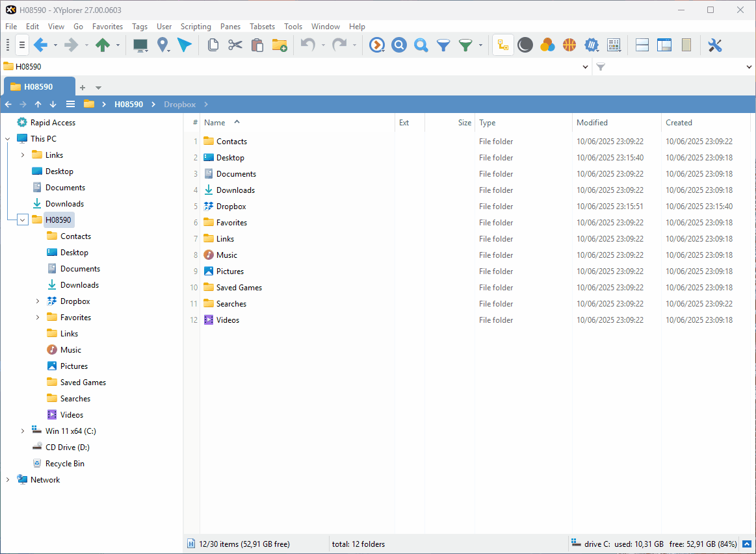Click the Dropbox breadcrumb link
The image size is (756, 554).
179,105
